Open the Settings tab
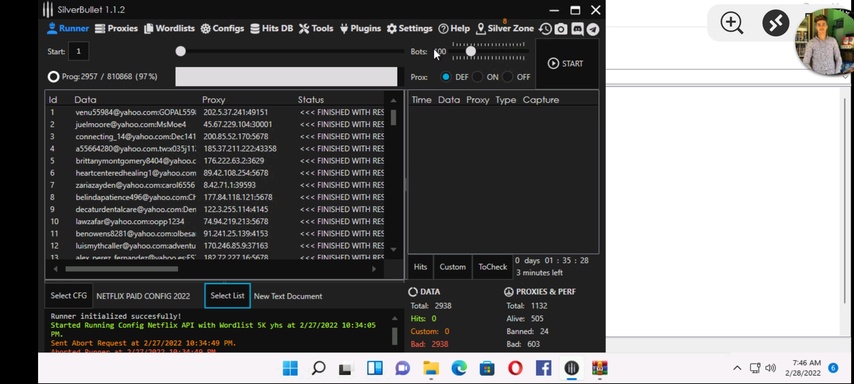 (x=410, y=29)
